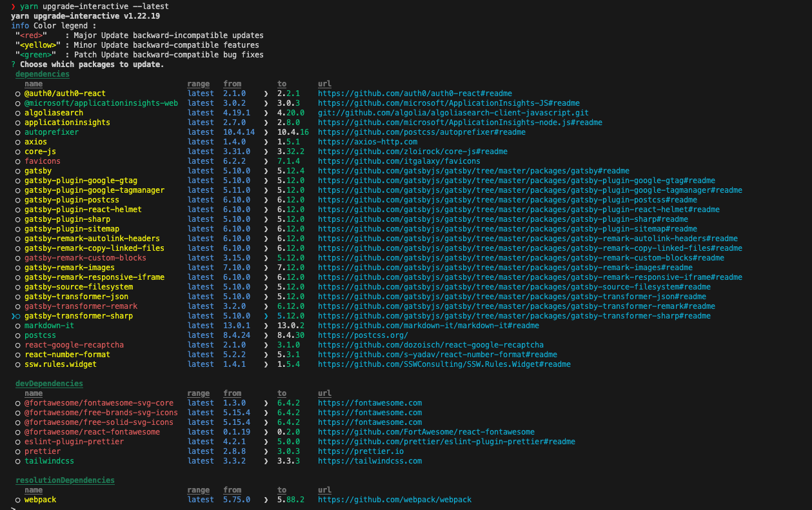
Task: Click target version 8.4.30 of postcss
Action: pyautogui.click(x=291, y=335)
